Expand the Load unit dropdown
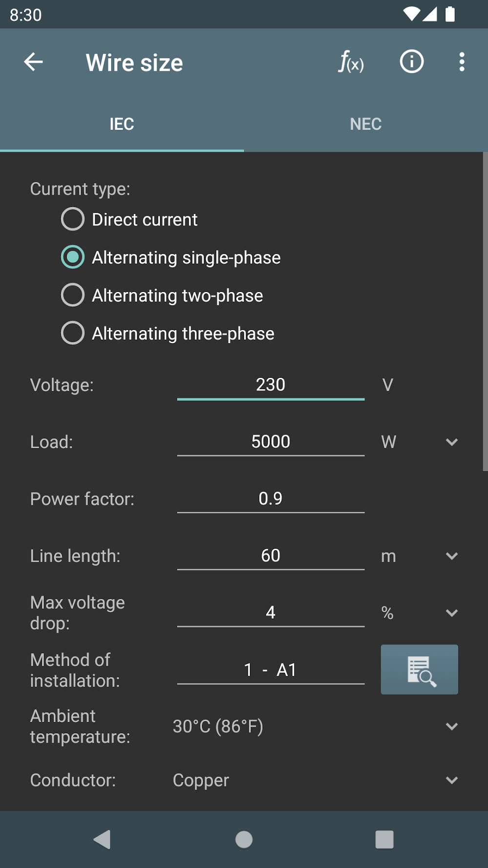 click(451, 442)
